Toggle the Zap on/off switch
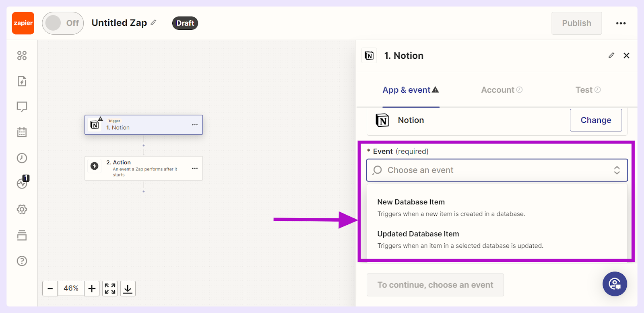The width and height of the screenshot is (644, 313). [63, 23]
